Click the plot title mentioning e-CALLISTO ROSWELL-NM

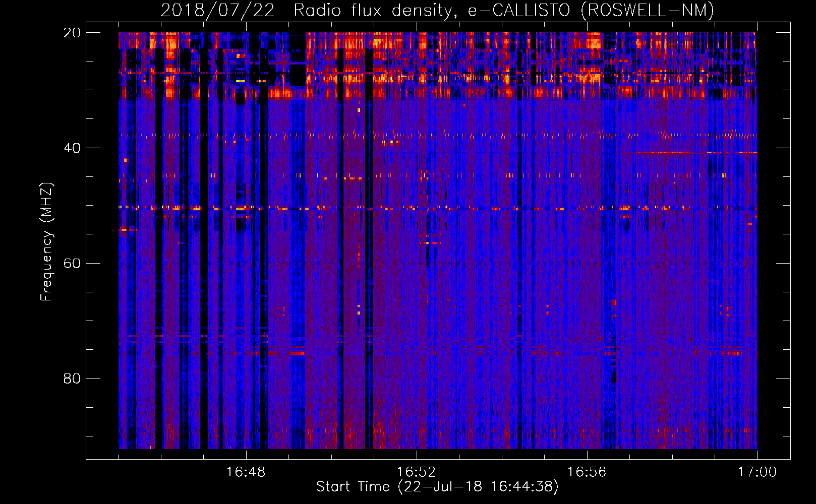[437, 10]
